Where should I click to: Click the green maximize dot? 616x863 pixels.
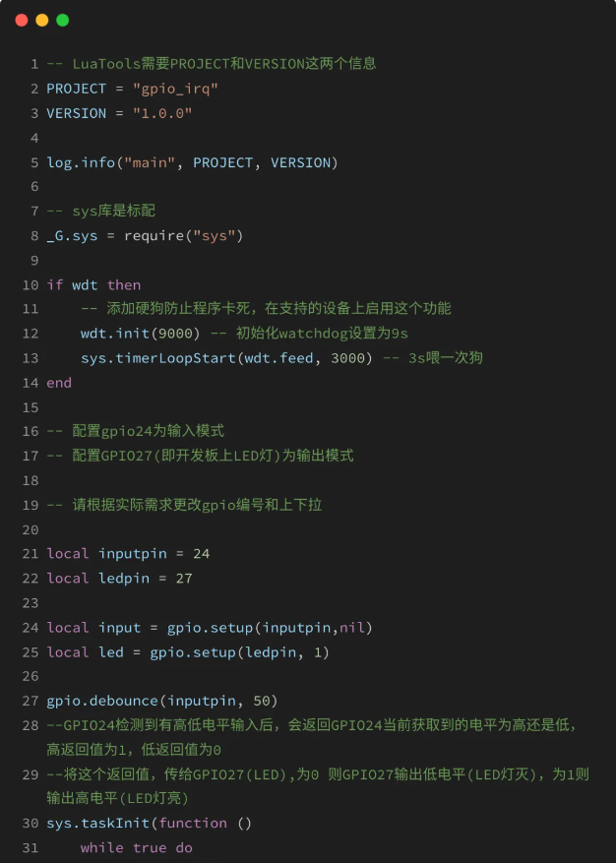(x=63, y=21)
